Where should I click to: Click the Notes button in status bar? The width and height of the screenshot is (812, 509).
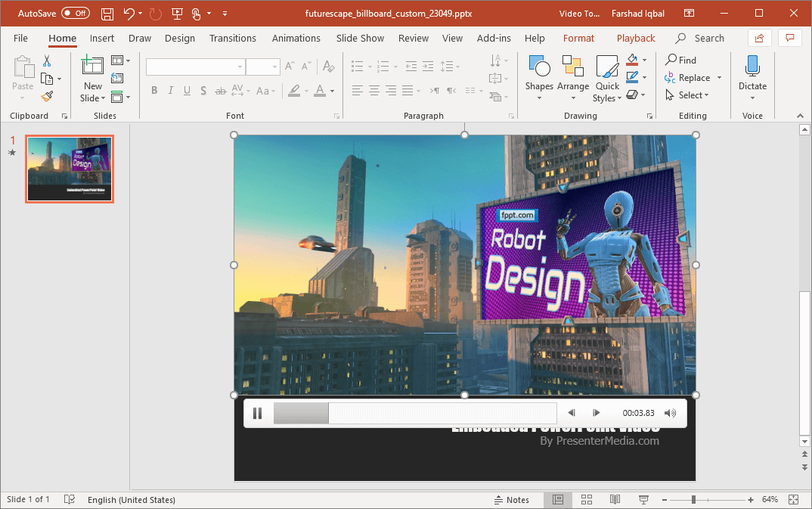pos(512,499)
